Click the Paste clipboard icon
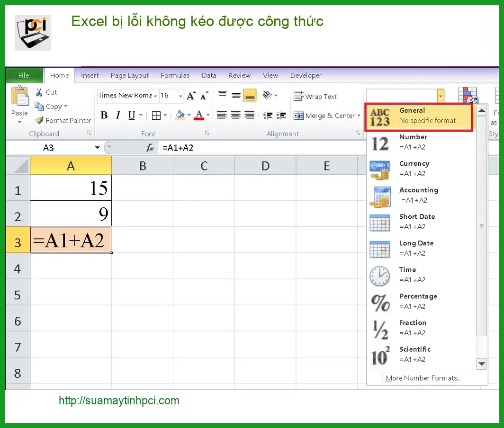The image size is (504, 428). (19, 96)
